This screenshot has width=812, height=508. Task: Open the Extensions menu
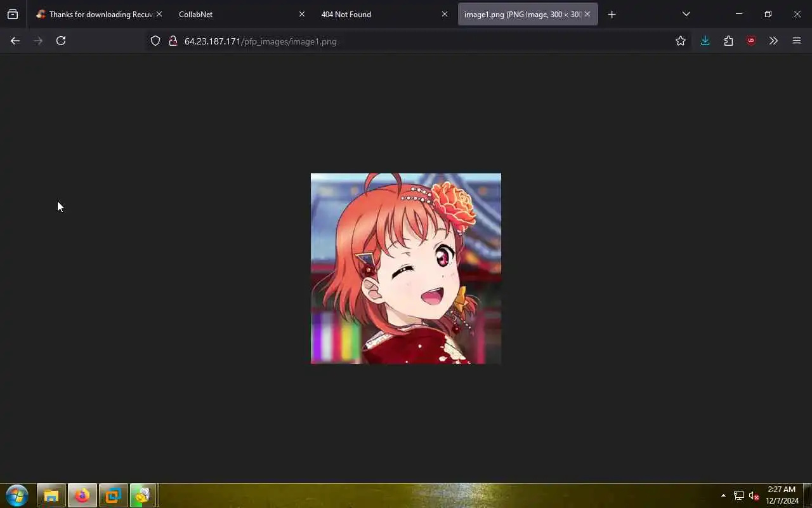coord(728,41)
